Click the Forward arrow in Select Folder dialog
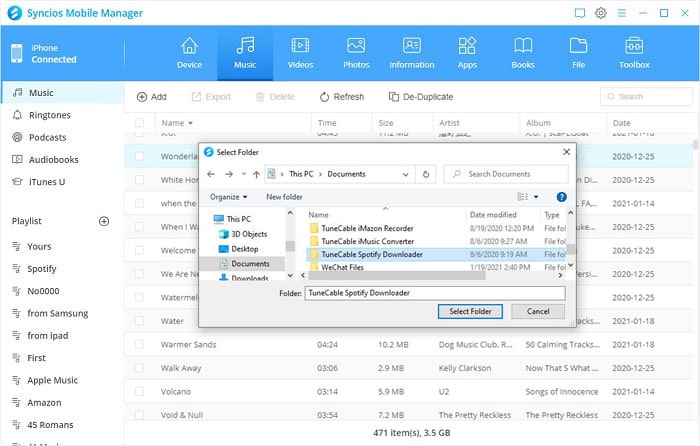 [229, 174]
